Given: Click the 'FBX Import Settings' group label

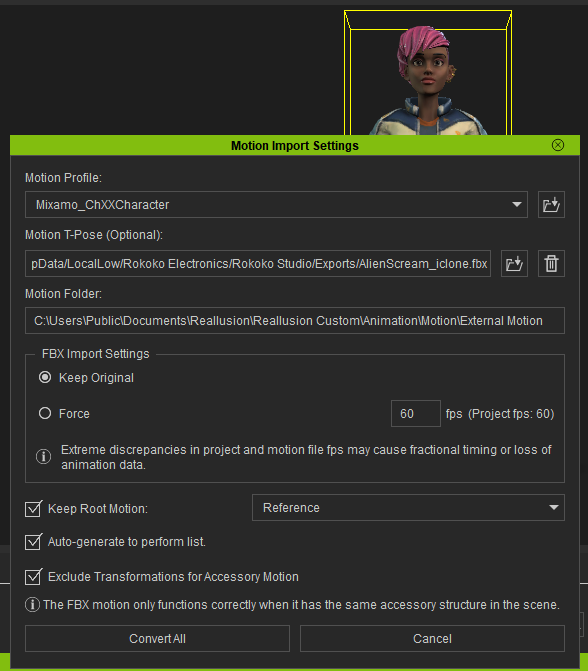Looking at the screenshot, I should tap(95, 354).
